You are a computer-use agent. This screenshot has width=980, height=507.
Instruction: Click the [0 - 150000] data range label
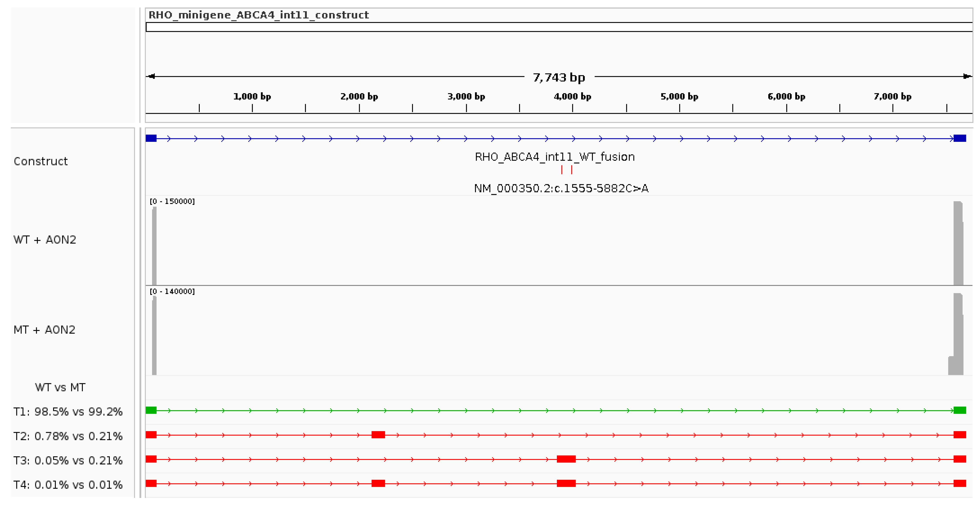[x=172, y=201]
